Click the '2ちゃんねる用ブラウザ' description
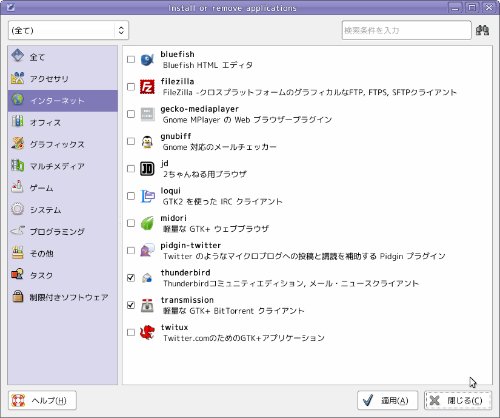Viewport: 500px width, 418px height. (205, 174)
